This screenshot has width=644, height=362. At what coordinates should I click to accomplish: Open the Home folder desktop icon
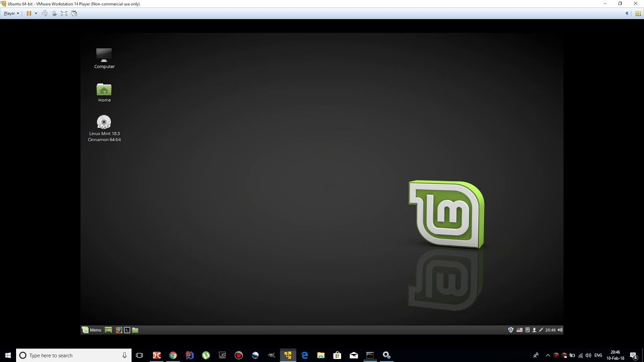(x=104, y=93)
